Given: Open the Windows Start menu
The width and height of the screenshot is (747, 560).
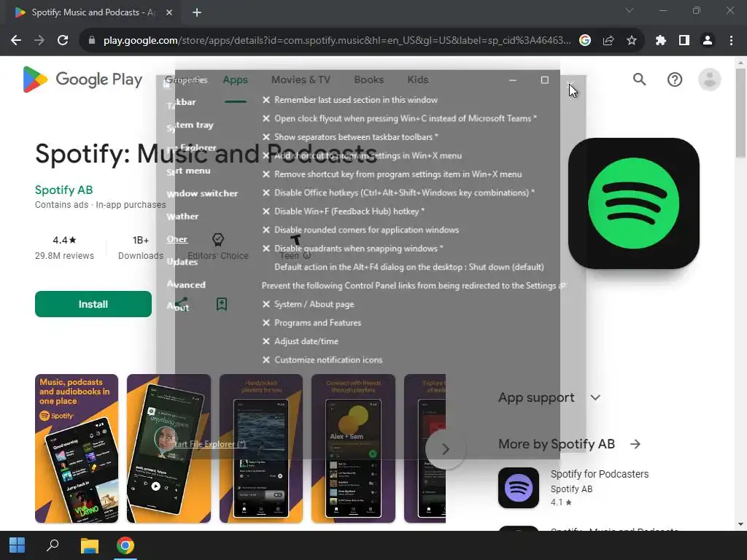Looking at the screenshot, I should pos(18,545).
